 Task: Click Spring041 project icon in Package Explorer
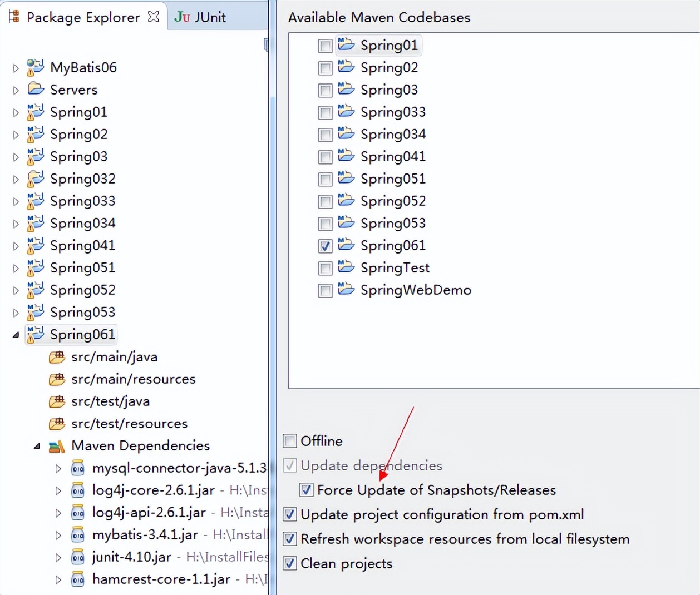(35, 245)
